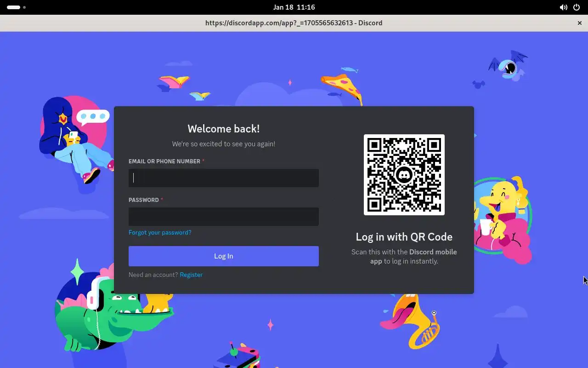Image resolution: width=588 pixels, height=368 pixels.
Task: Click the Log In button
Action: [x=224, y=256]
